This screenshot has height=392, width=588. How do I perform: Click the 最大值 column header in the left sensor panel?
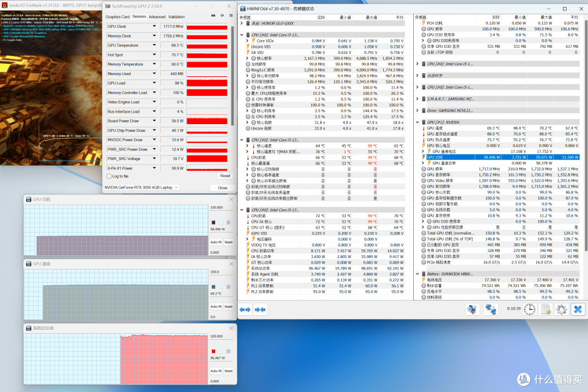[x=371, y=17]
